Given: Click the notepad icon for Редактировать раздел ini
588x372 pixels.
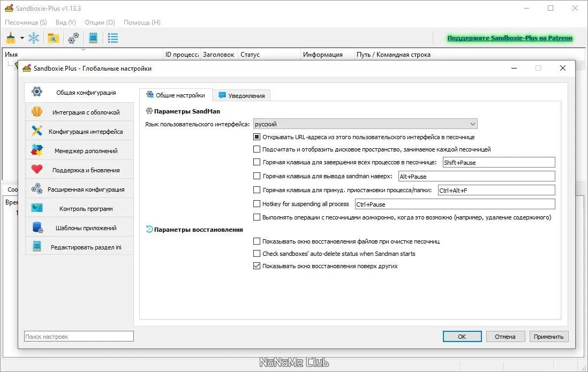Looking at the screenshot, I should pos(37,246).
